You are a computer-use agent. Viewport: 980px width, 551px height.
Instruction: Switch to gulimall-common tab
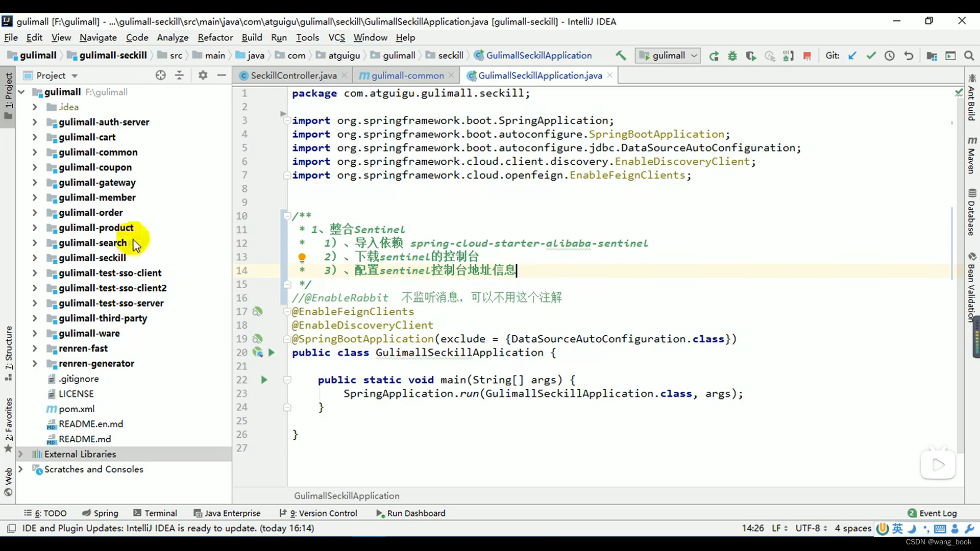(407, 76)
